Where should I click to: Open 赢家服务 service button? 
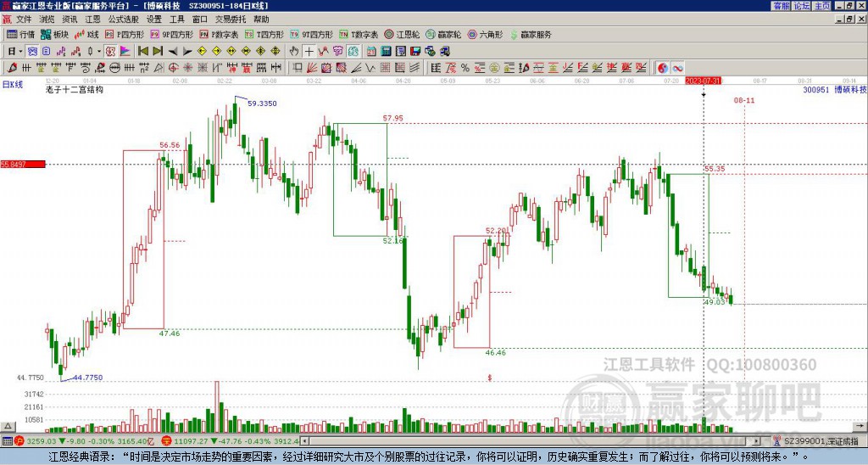click(531, 34)
